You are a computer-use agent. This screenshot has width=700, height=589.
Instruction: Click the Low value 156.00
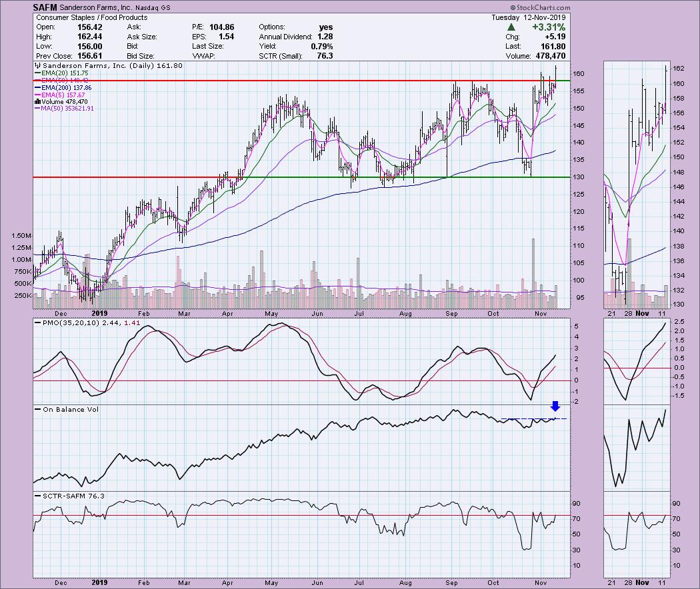pyautogui.click(x=90, y=47)
